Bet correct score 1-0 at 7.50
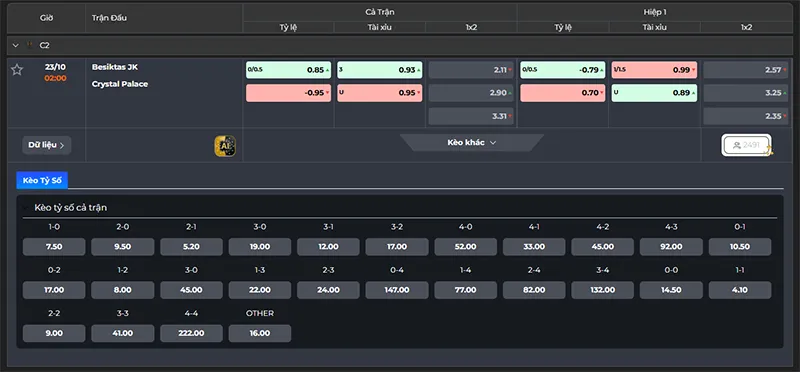The width and height of the screenshot is (800, 372). 54,246
